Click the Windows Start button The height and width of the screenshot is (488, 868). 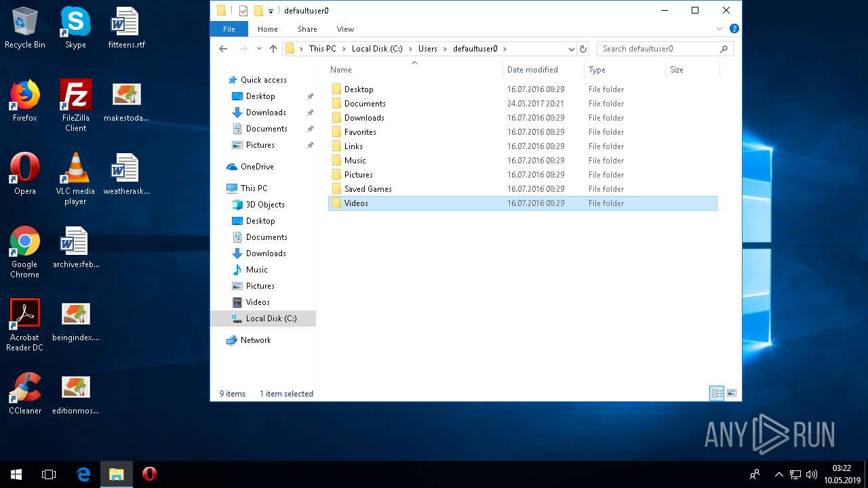pyautogui.click(x=16, y=474)
